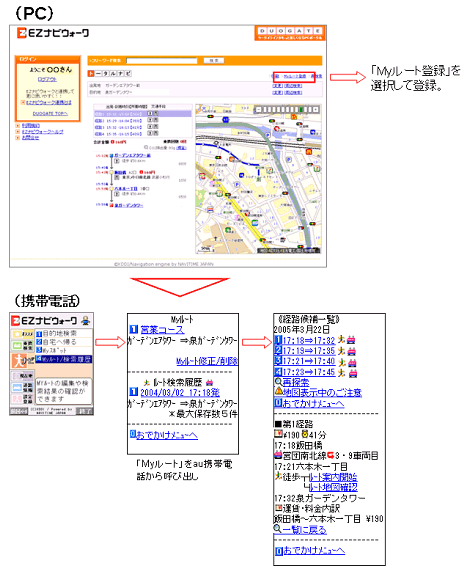Click the warning triangle icon
The width and height of the screenshot is (470, 570).
pyautogui.click(x=278, y=392)
